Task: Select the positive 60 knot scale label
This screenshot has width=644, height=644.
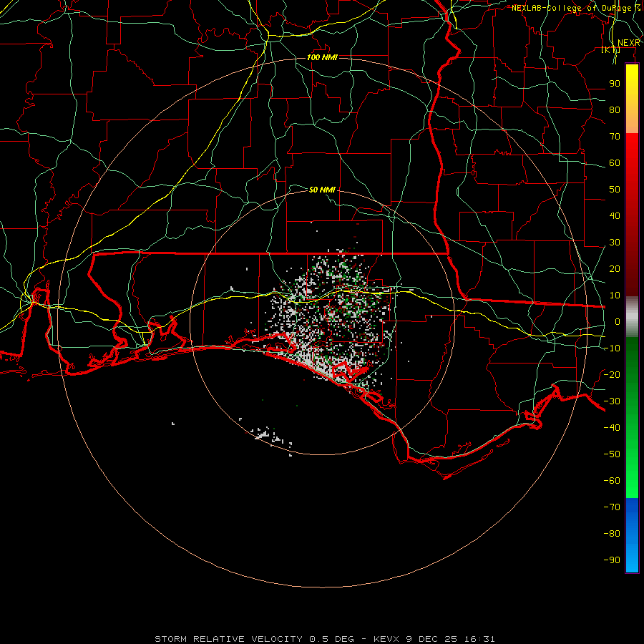Action: pos(615,163)
